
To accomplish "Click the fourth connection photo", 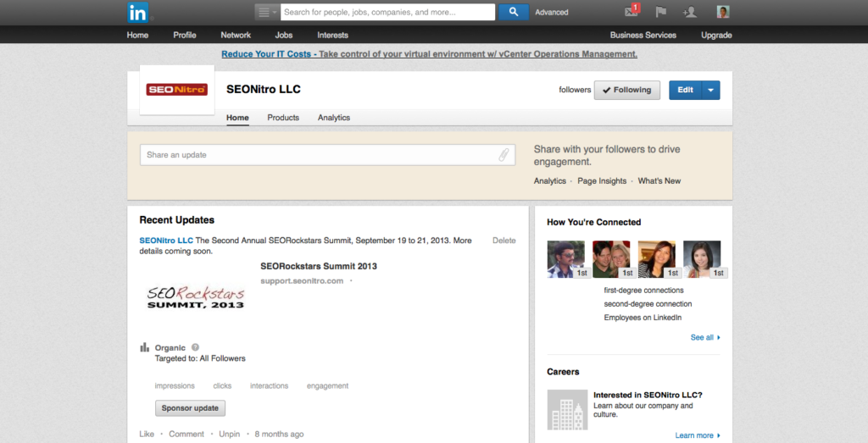I will pyautogui.click(x=702, y=259).
